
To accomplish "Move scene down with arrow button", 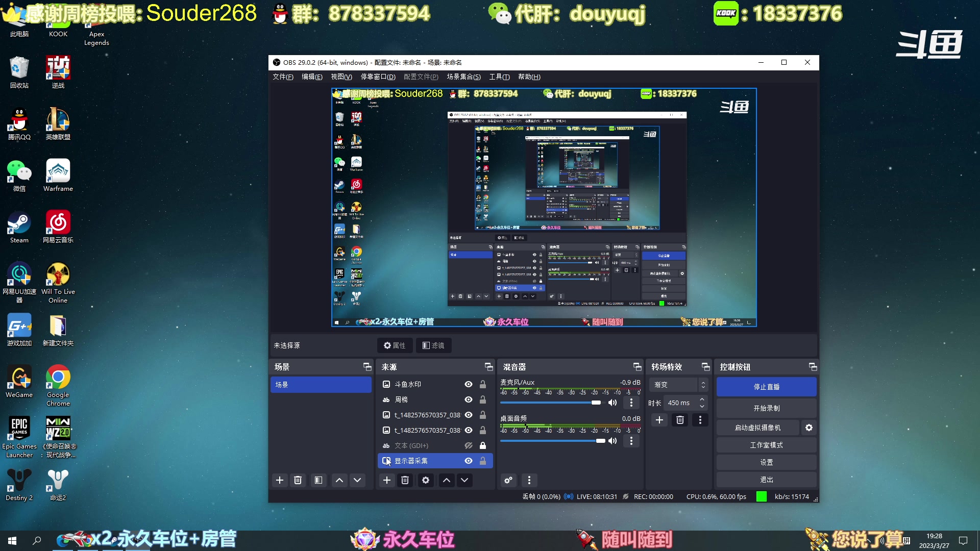I will click(x=357, y=480).
